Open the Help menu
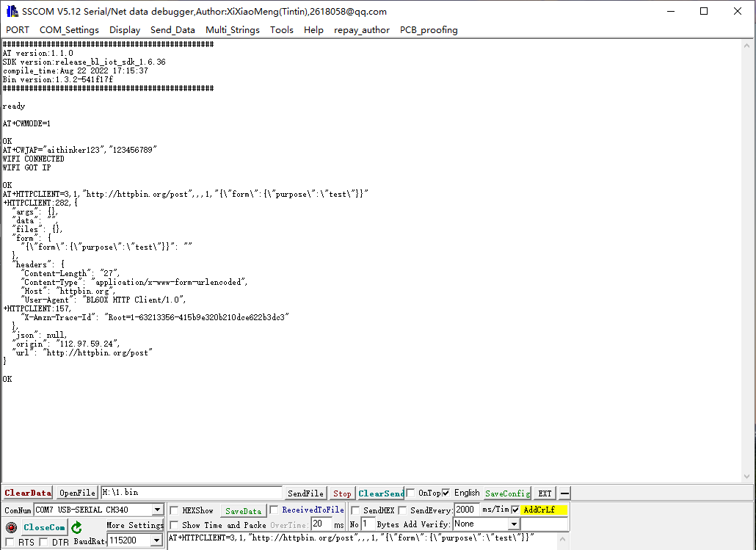 coord(313,30)
